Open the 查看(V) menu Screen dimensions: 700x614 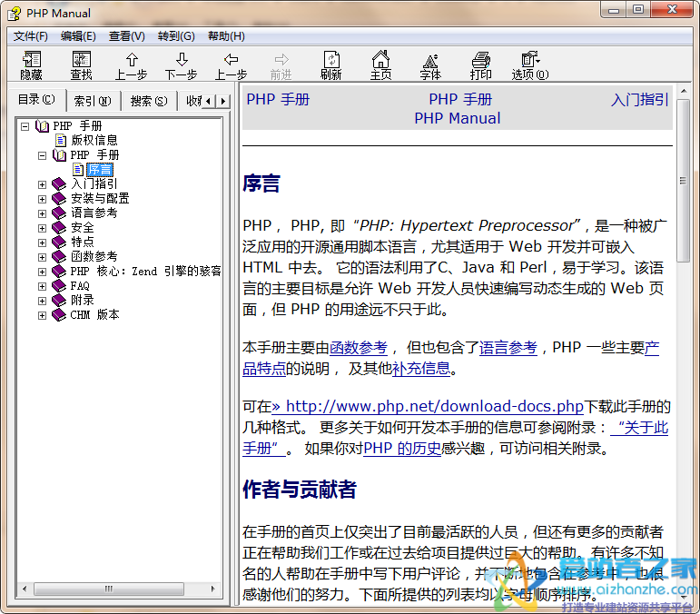127,36
